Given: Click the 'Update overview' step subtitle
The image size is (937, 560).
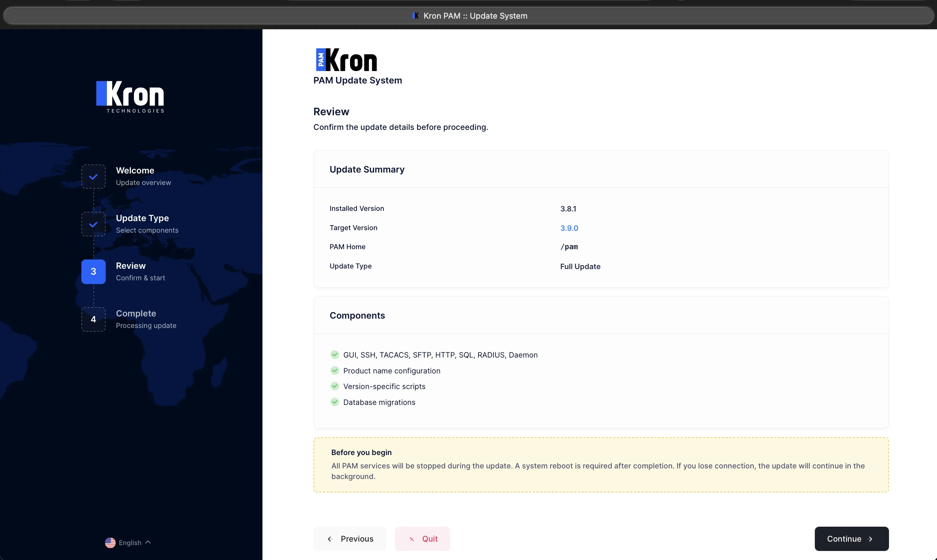Looking at the screenshot, I should pos(143,183).
